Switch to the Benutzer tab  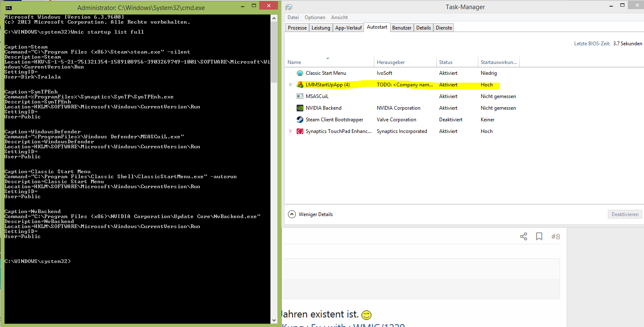402,28
